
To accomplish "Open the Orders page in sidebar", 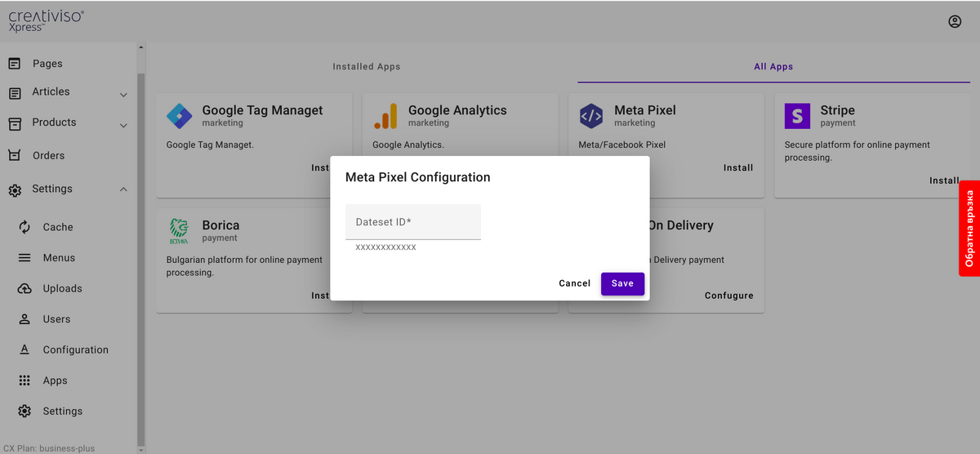I will [x=48, y=155].
